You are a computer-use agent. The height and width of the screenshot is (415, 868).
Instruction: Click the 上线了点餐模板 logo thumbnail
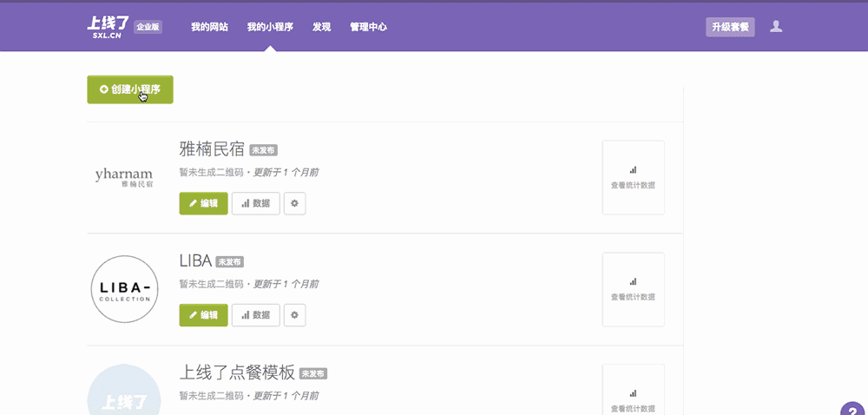[124, 390]
